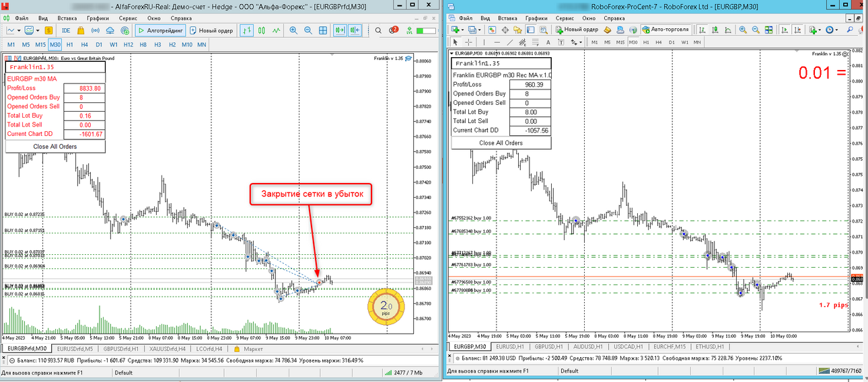Open the Market shopping bag icon
Screen dimensions: 868x382
(x=80, y=30)
